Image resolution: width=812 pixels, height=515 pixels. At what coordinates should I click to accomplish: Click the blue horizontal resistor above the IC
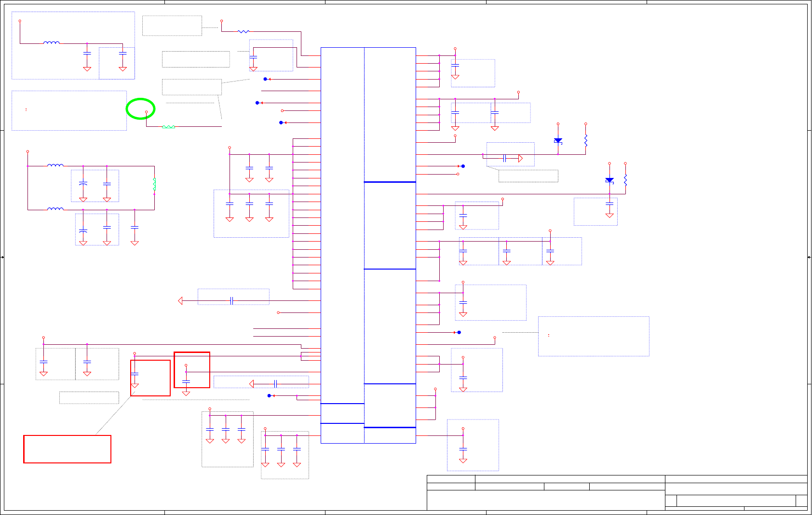244,31
